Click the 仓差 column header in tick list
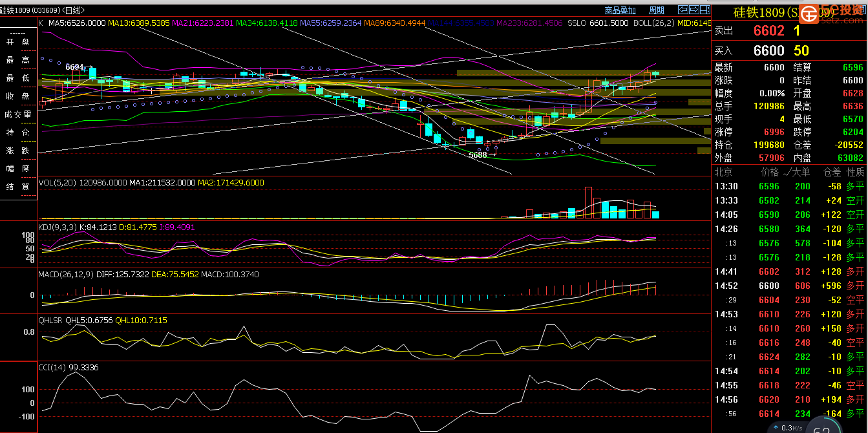This screenshot has height=433, width=868. pos(832,172)
